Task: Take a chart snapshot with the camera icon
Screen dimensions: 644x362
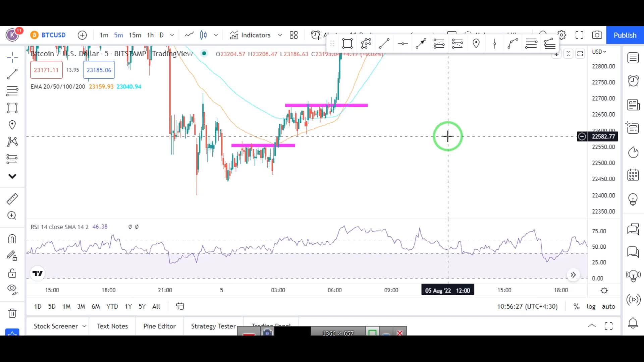Action: coord(597,35)
